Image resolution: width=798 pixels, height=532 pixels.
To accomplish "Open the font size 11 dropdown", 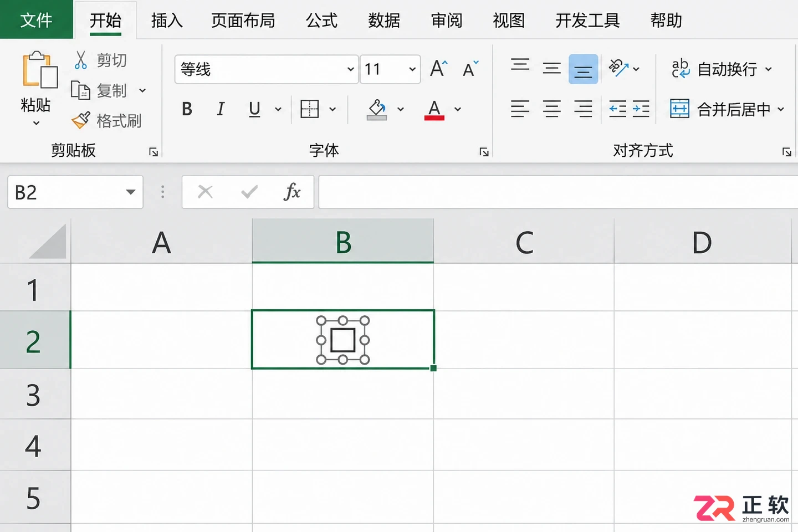I will (412, 69).
